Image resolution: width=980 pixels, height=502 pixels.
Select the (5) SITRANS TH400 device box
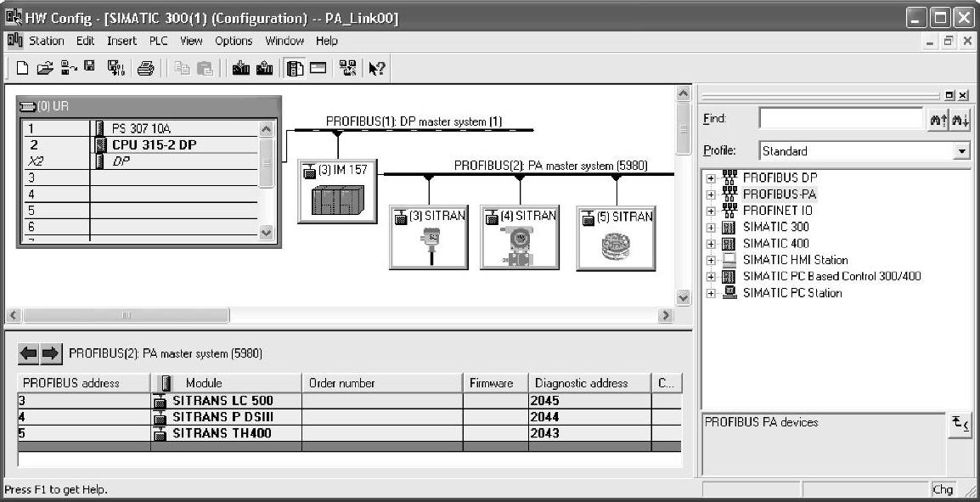tap(617, 238)
